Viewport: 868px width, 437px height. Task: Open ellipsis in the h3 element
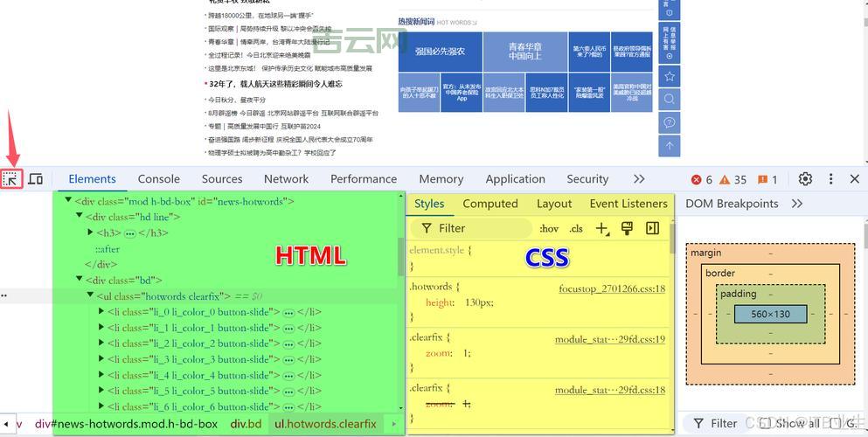(x=130, y=233)
